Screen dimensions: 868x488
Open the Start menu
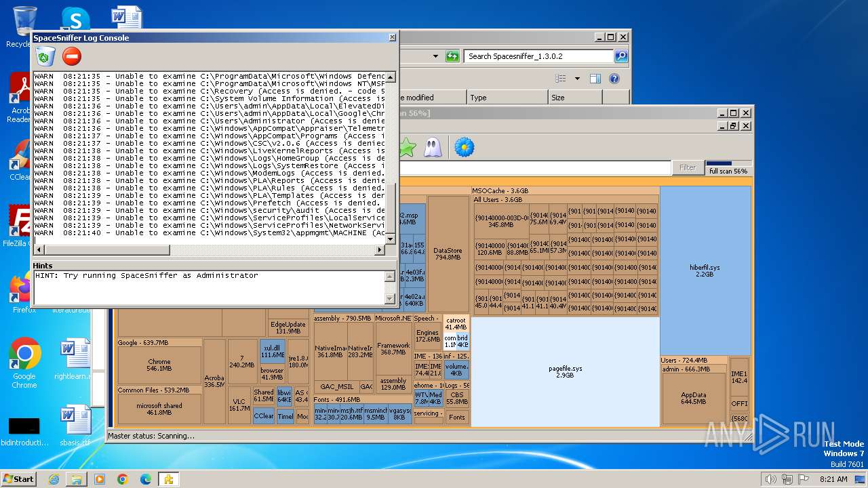18,479
